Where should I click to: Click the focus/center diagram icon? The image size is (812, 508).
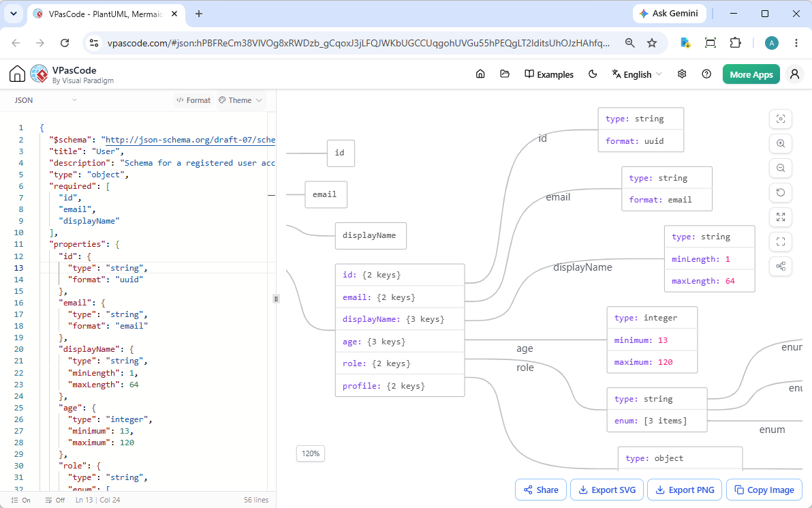tap(781, 119)
